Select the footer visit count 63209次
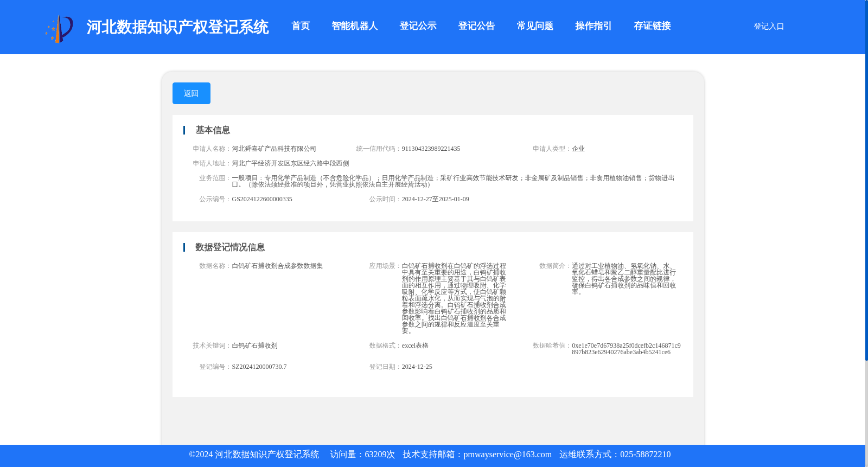 pyautogui.click(x=380, y=455)
